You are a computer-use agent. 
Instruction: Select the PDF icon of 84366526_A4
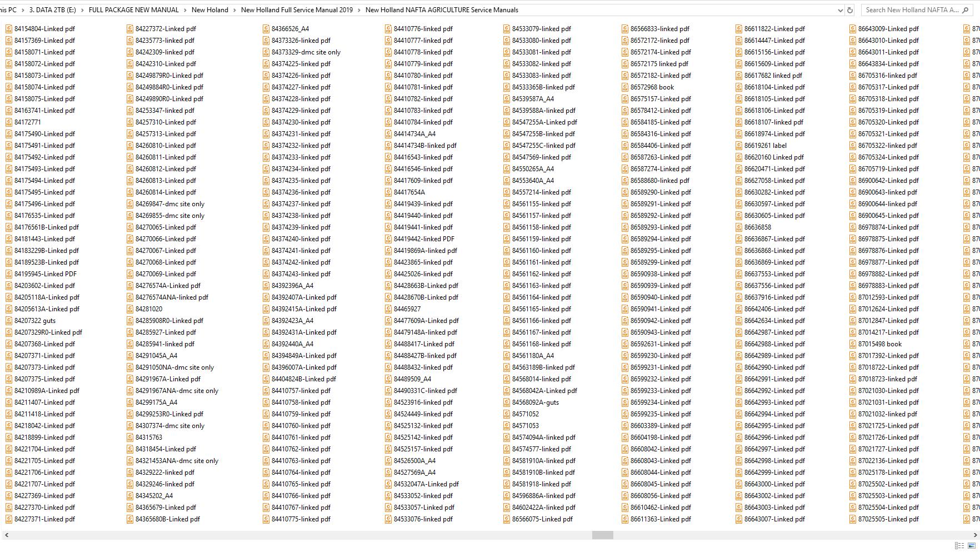[x=266, y=29]
